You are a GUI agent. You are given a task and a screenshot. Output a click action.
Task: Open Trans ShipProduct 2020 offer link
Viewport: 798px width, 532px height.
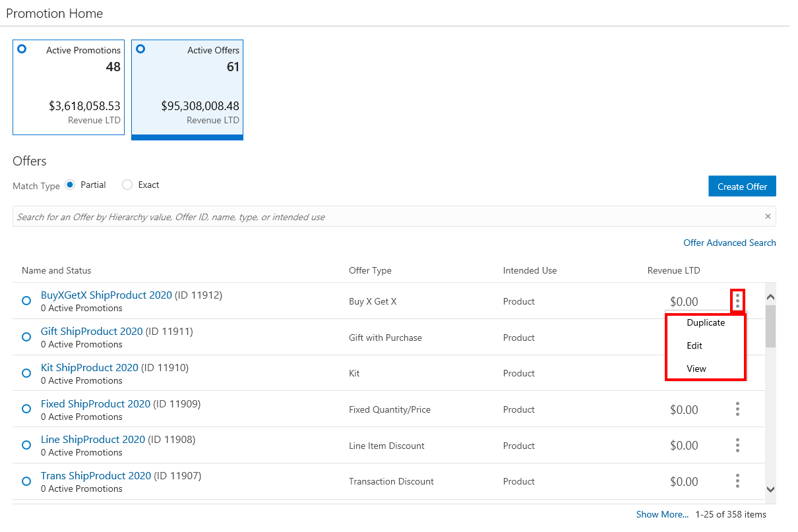point(96,476)
